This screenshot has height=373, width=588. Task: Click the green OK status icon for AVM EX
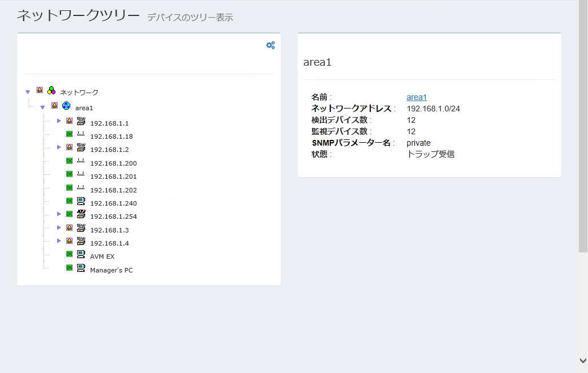70,254
